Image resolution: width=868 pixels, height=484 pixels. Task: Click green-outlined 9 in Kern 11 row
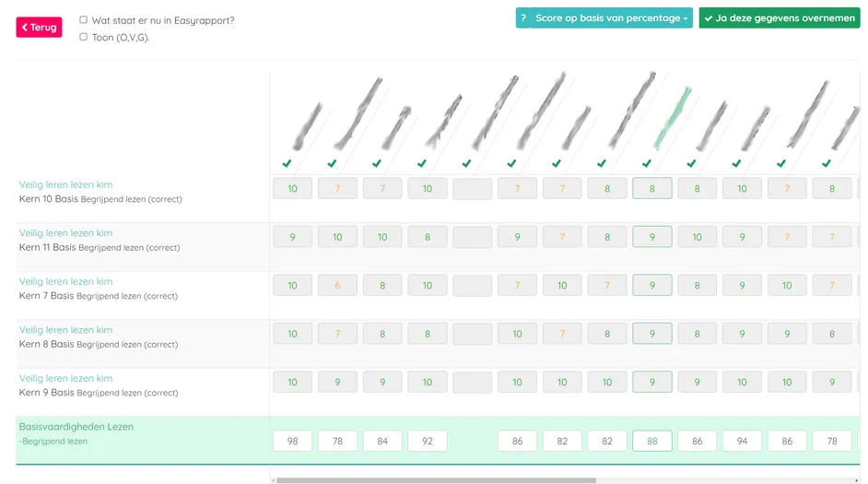(x=652, y=237)
